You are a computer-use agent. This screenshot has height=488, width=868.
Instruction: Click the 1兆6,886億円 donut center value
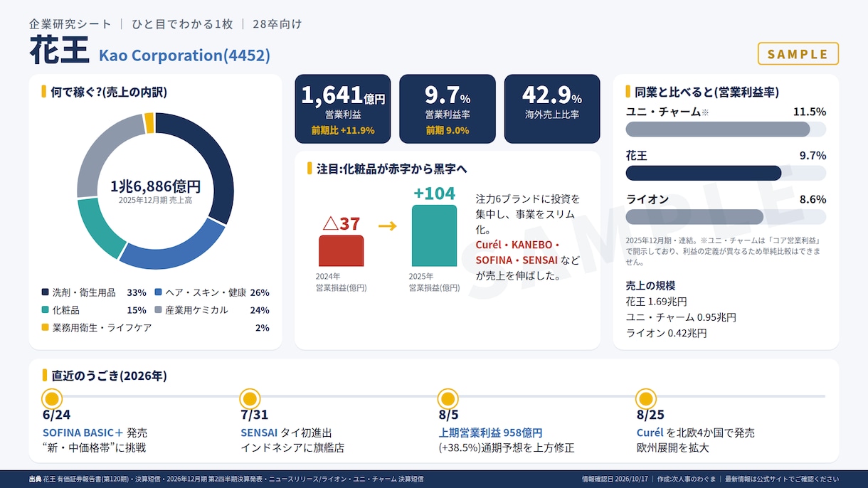coord(155,186)
